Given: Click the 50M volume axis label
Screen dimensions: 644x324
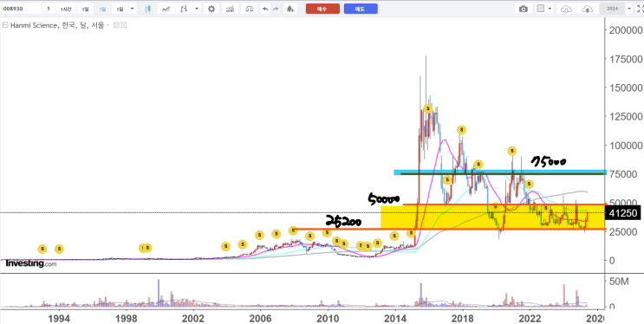Looking at the screenshot, I should [x=618, y=282].
